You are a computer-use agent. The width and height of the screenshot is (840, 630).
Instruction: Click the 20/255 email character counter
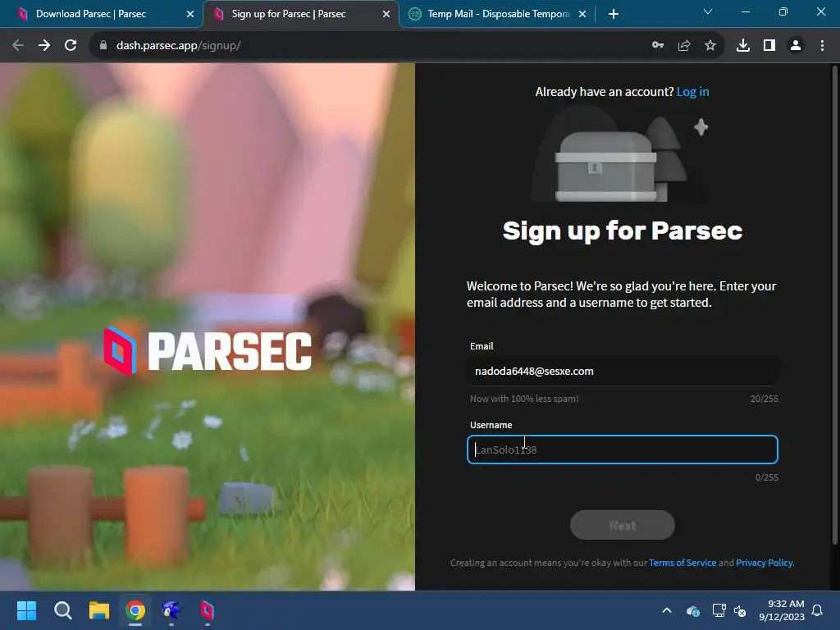coord(764,399)
